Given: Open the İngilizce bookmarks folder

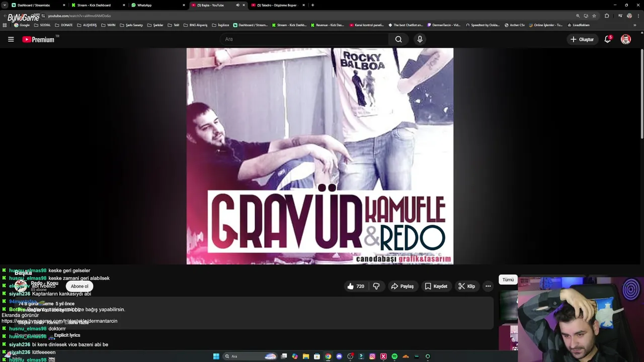Looking at the screenshot, I should click(x=221, y=25).
